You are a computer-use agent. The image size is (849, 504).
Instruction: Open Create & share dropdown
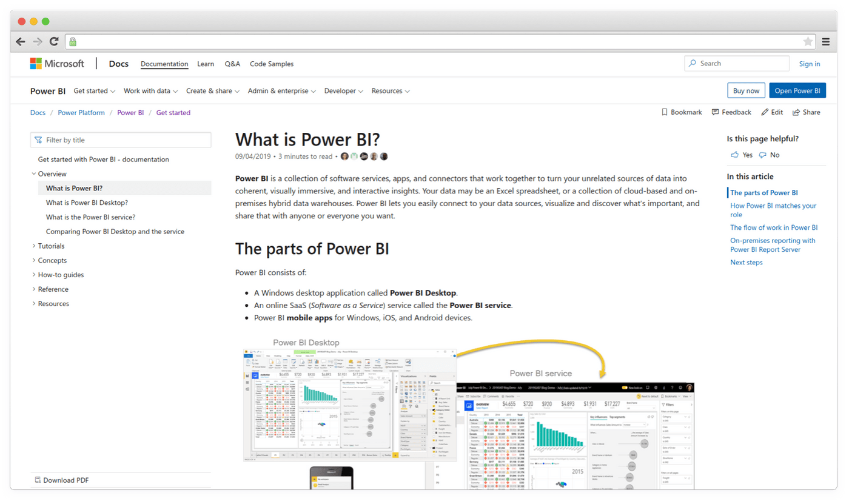213,91
